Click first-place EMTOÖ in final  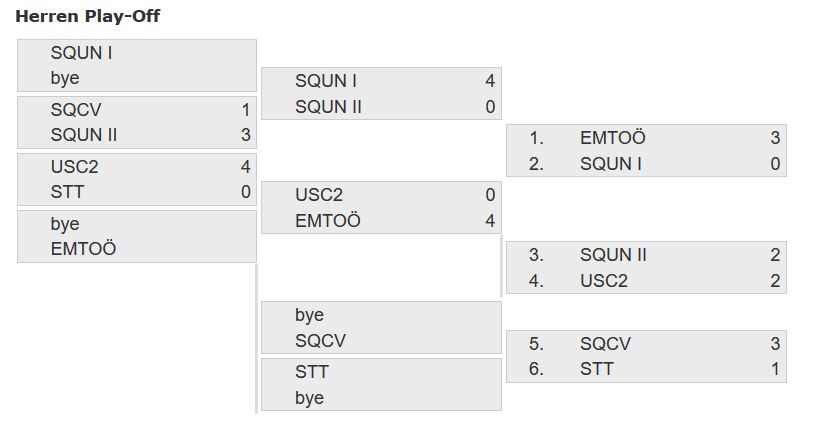tap(612, 138)
